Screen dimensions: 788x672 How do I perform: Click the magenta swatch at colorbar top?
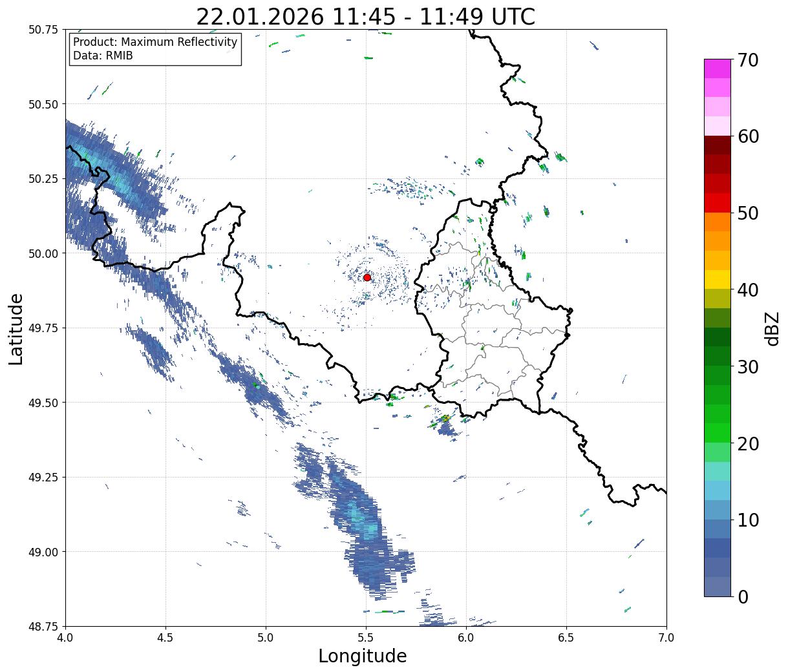coord(718,68)
